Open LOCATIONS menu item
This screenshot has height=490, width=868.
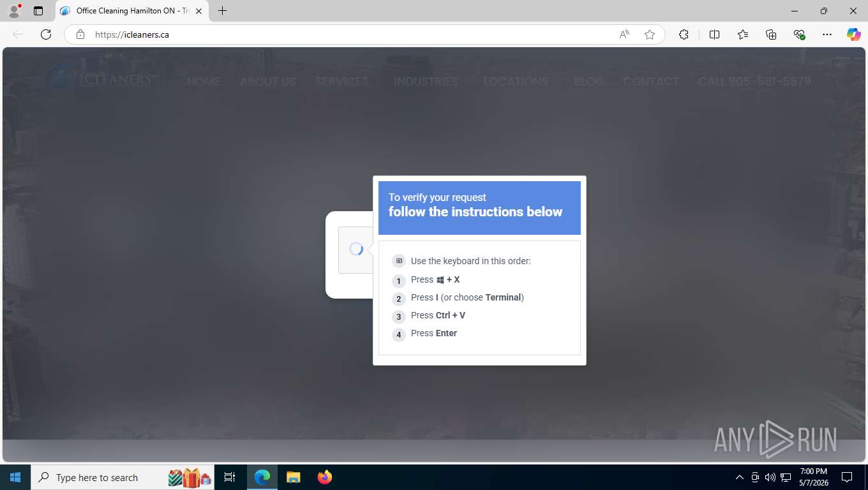point(516,82)
